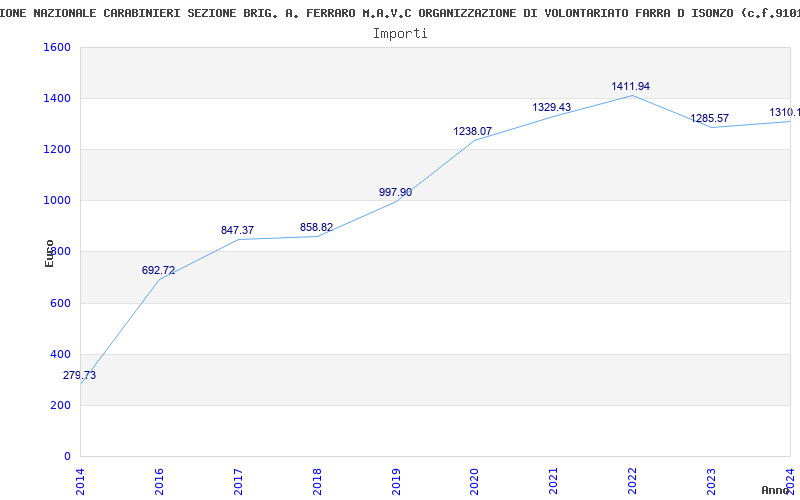Click the year 2020 axis label
The height and width of the screenshot is (500, 800).
coord(474,482)
